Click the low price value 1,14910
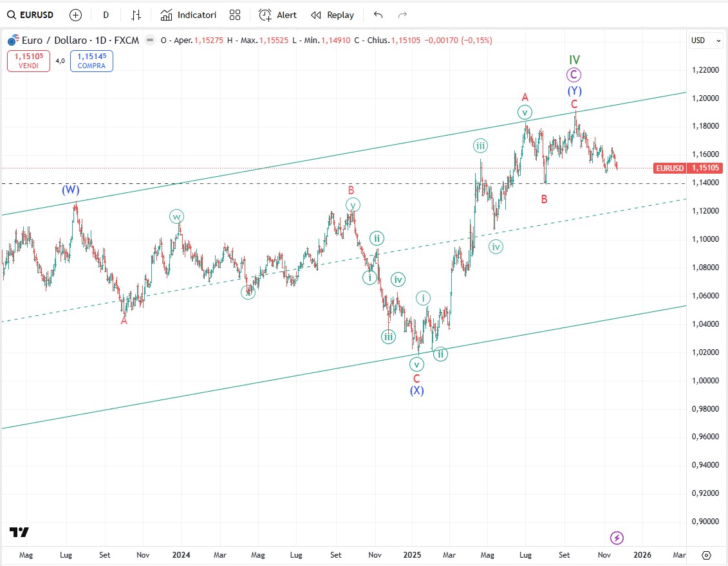 [336, 41]
